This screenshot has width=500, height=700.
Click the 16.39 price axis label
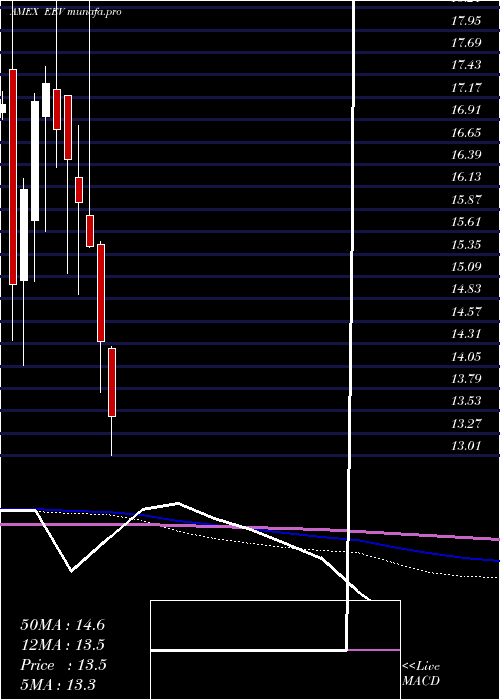[x=466, y=155]
